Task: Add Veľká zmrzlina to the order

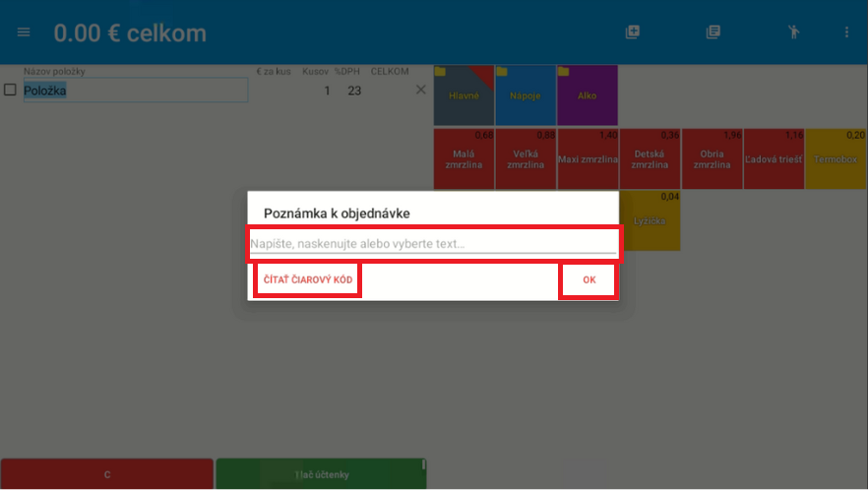Action: point(526,158)
